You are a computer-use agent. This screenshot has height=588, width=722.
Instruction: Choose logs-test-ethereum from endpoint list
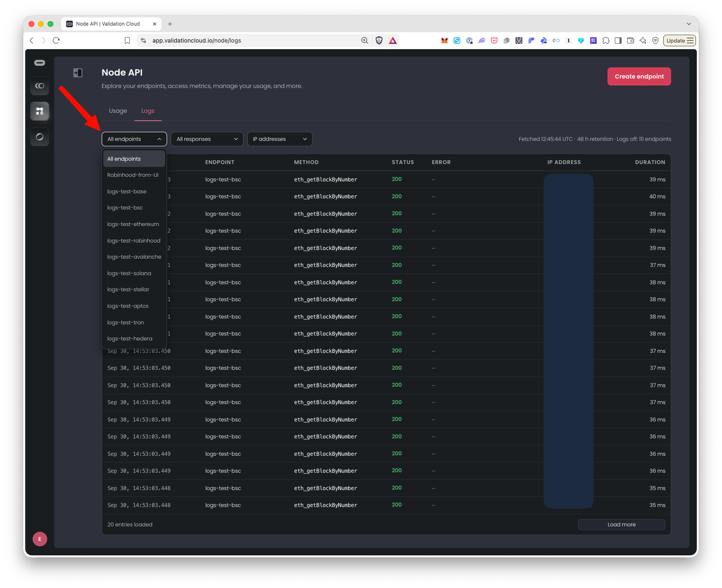[134, 224]
